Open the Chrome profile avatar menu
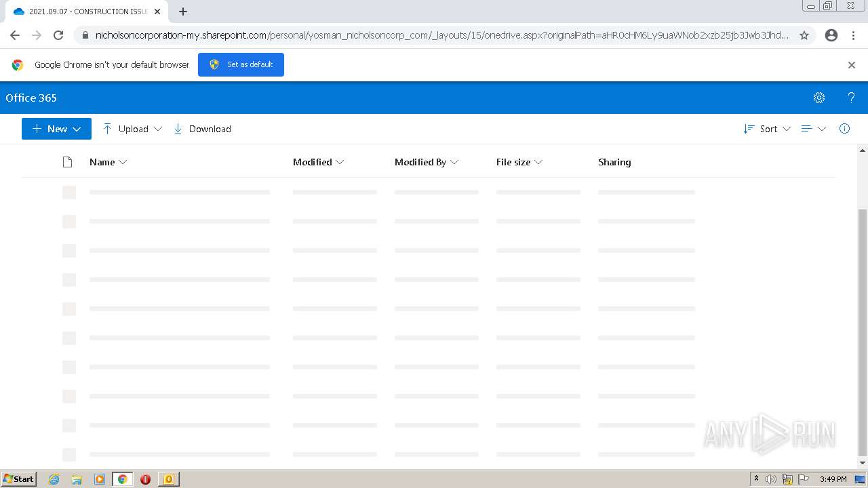The width and height of the screenshot is (868, 488). [831, 35]
